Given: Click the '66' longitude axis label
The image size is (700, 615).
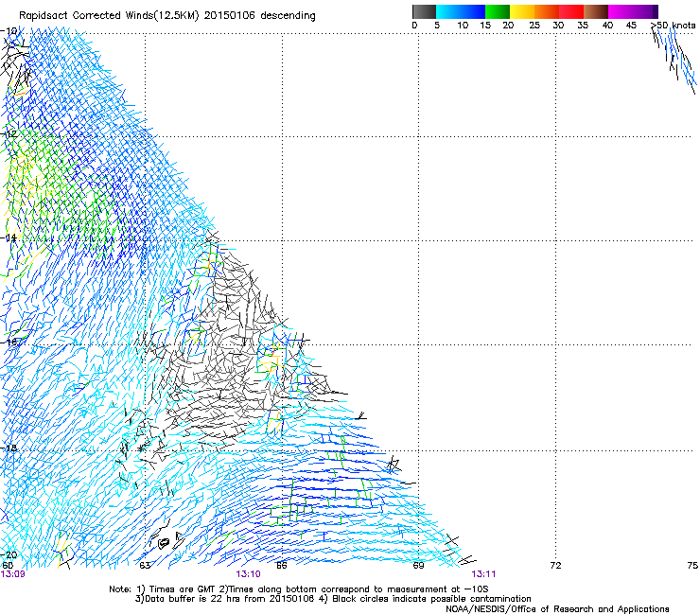Looking at the screenshot, I should pos(282,566).
